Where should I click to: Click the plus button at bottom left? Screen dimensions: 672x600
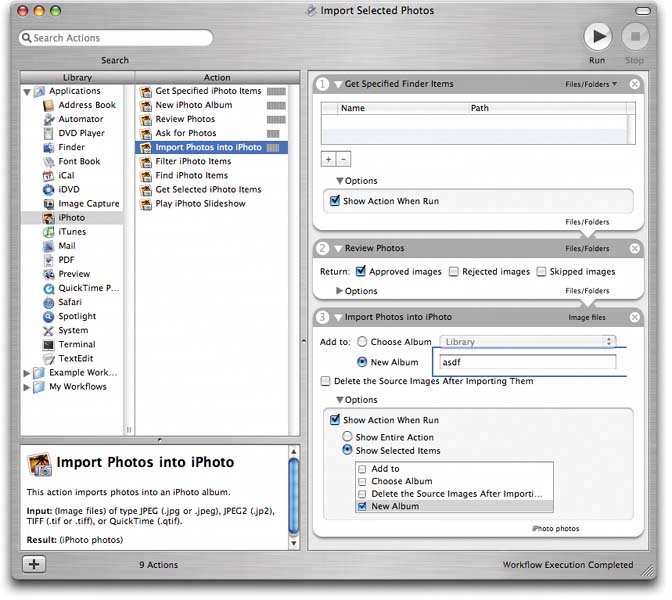34,564
